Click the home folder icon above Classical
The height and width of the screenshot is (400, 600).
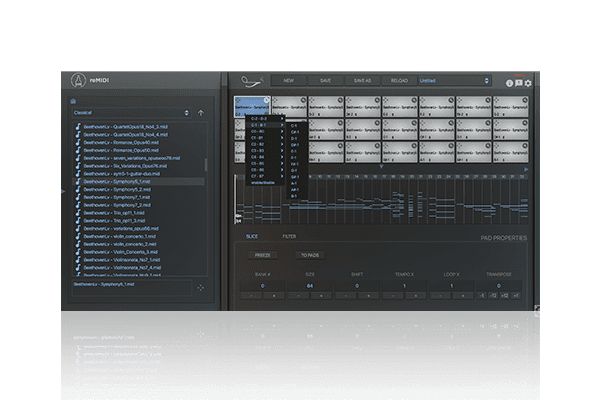pyautogui.click(x=73, y=102)
